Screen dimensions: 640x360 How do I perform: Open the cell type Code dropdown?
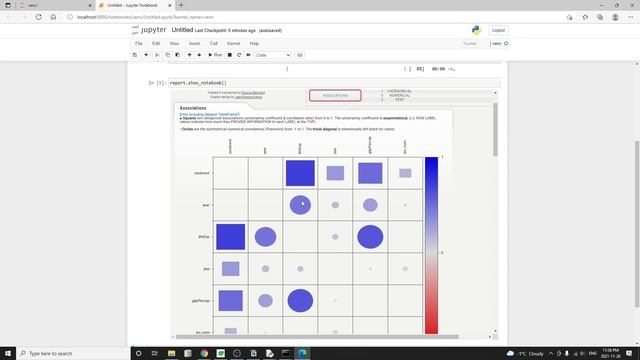tap(273, 55)
